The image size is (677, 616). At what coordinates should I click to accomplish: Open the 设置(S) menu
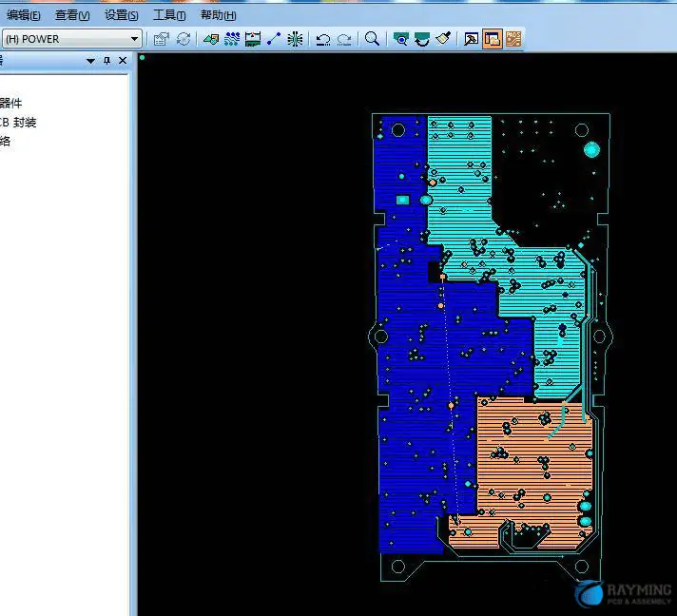[121, 15]
